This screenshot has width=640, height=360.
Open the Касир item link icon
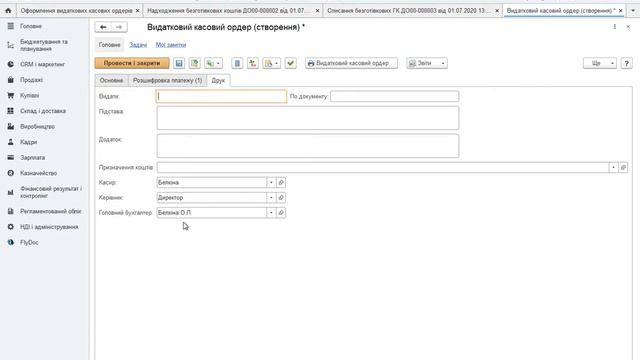tap(281, 182)
